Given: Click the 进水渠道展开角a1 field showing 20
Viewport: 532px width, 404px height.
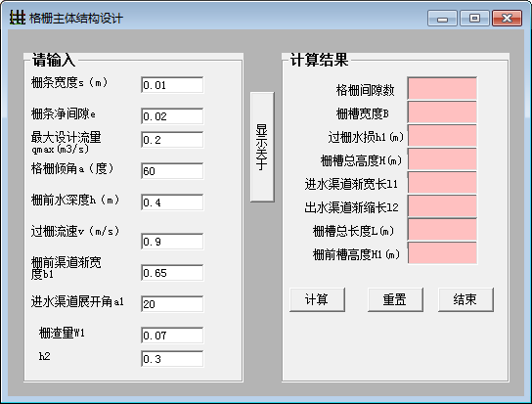Looking at the screenshot, I should (172, 304).
